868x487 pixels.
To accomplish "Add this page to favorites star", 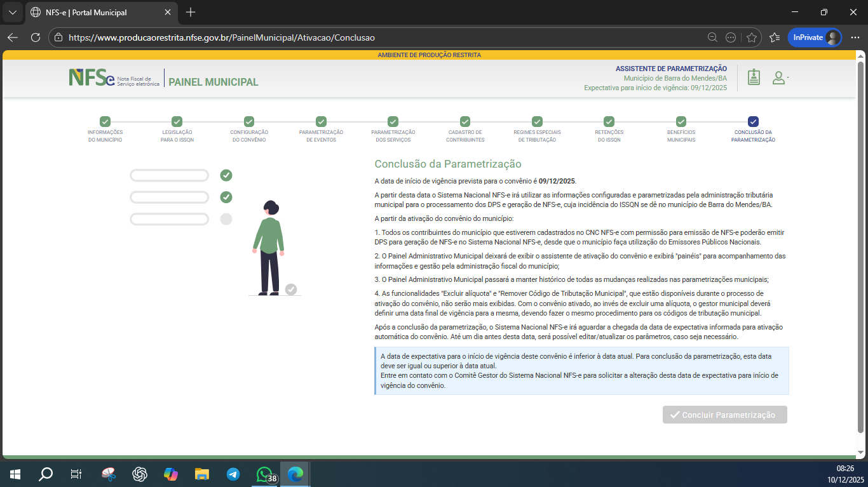I will pos(752,37).
